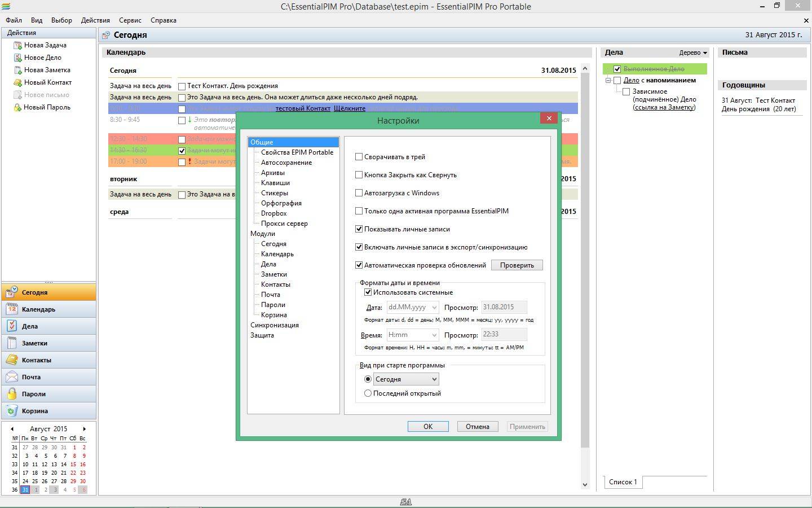Select the Последний открытый radio button
812x508 pixels.
[x=368, y=393]
